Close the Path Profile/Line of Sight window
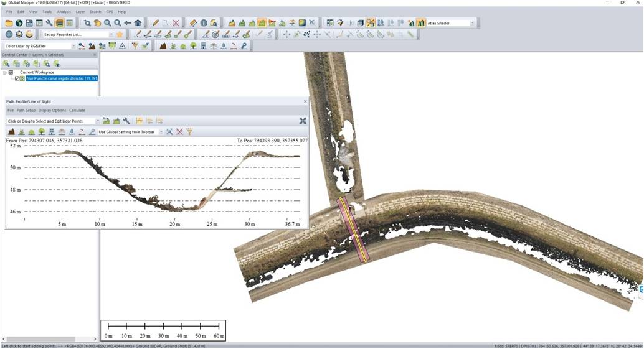Viewport: 644px width, 349px height. tap(305, 101)
